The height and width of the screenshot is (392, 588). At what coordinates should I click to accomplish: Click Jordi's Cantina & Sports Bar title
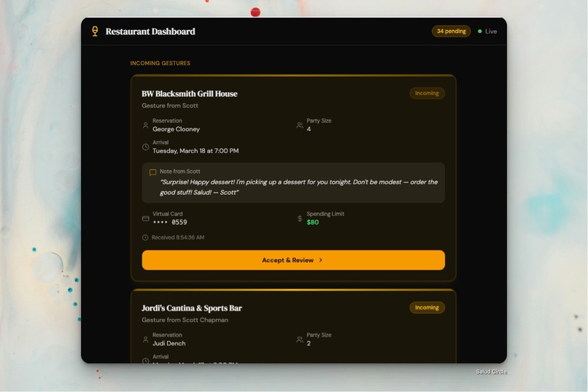point(192,308)
